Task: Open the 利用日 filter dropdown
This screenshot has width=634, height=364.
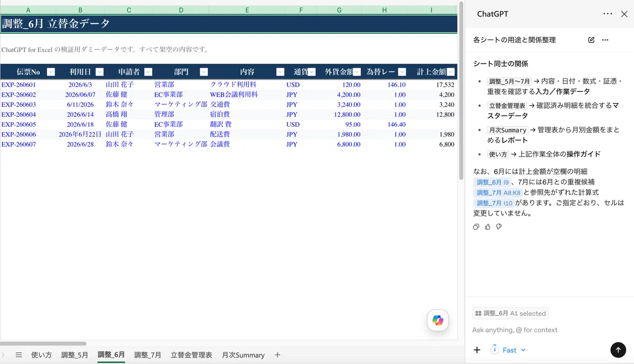Action: [99, 72]
